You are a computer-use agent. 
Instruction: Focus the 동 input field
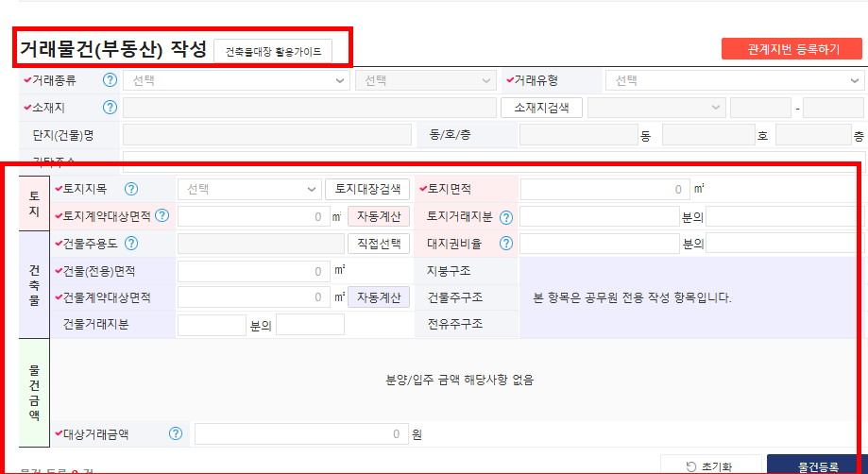[579, 135]
